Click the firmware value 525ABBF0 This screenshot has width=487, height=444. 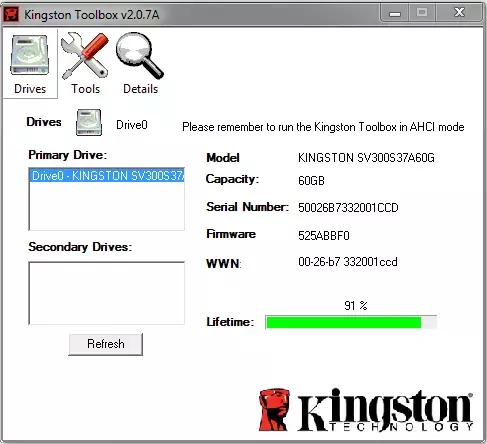(x=324, y=236)
